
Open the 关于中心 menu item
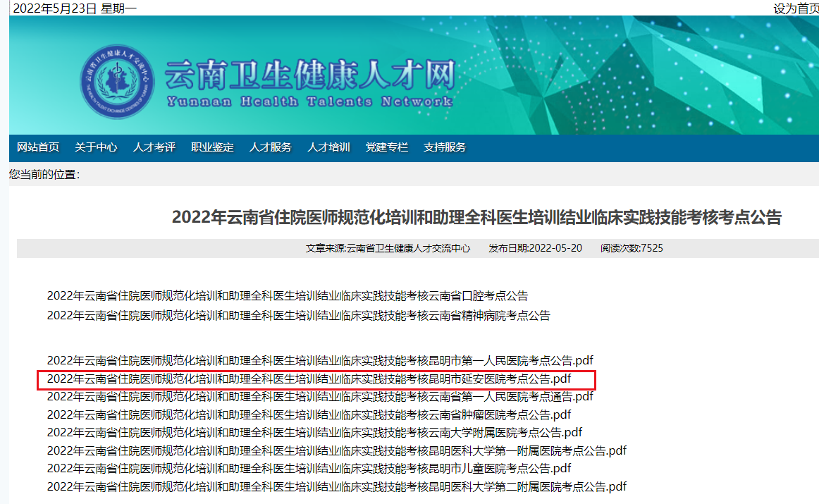[96, 147]
